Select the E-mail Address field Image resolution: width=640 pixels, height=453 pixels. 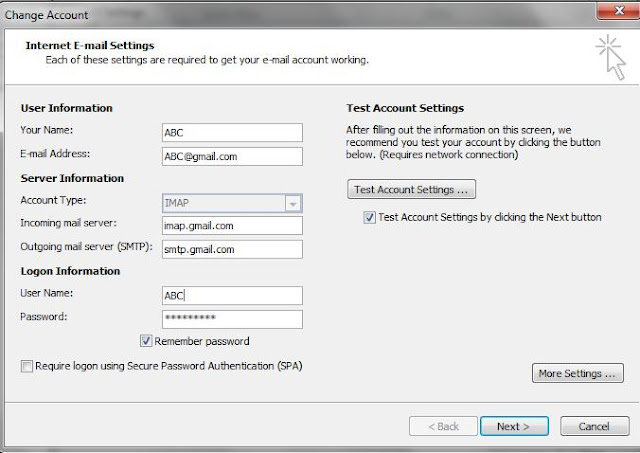coord(232,156)
